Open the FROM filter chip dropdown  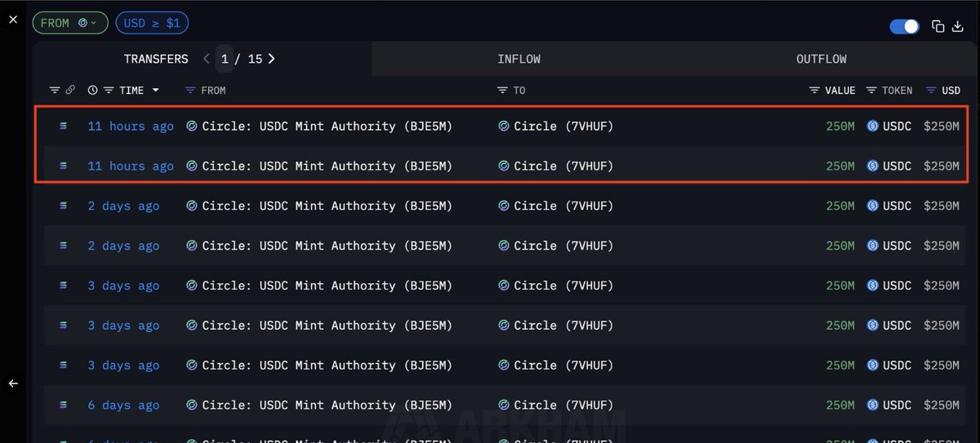tap(70, 23)
